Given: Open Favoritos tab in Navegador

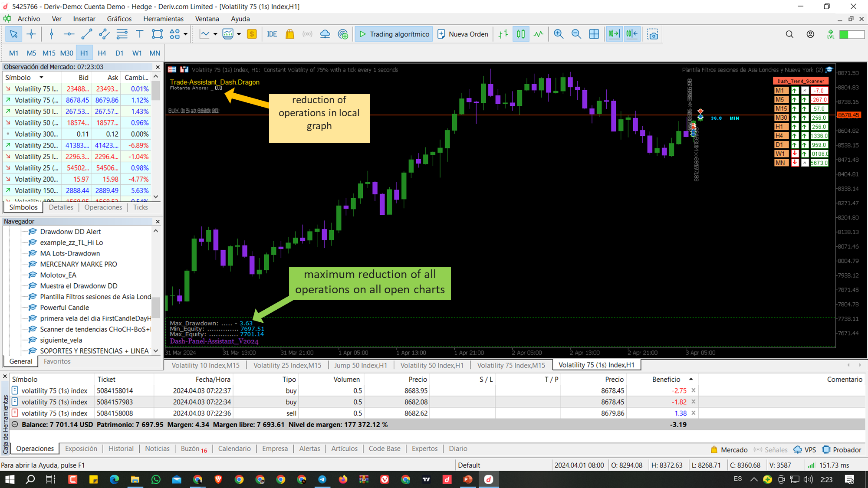Looking at the screenshot, I should pyautogui.click(x=57, y=361).
